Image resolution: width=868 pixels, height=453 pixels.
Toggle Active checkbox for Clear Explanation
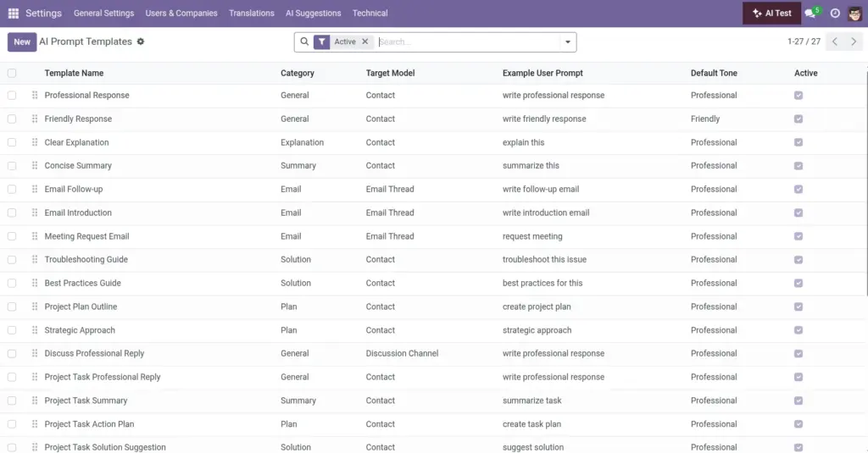click(x=798, y=142)
